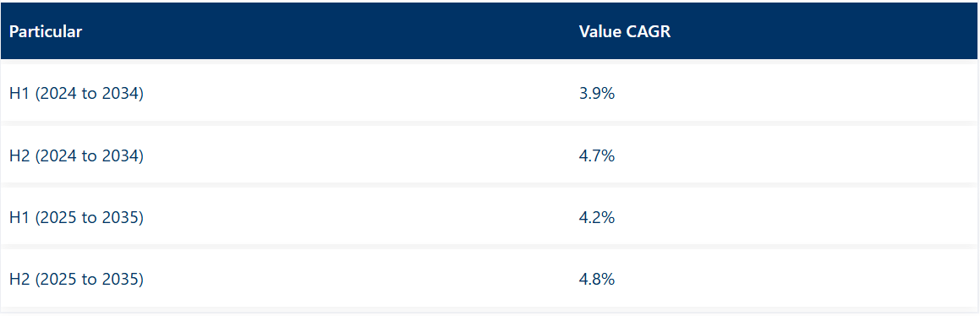
Task: Click the dark blue table header bar
Action: [489, 31]
